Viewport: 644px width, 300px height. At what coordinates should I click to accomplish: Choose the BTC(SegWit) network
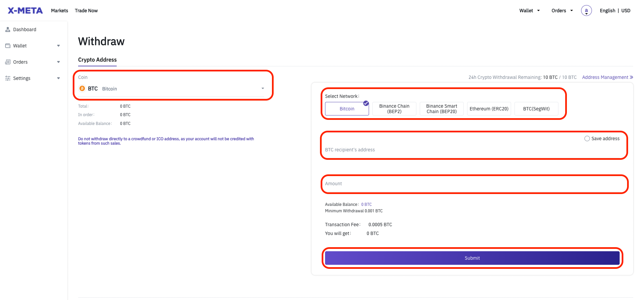tap(536, 109)
